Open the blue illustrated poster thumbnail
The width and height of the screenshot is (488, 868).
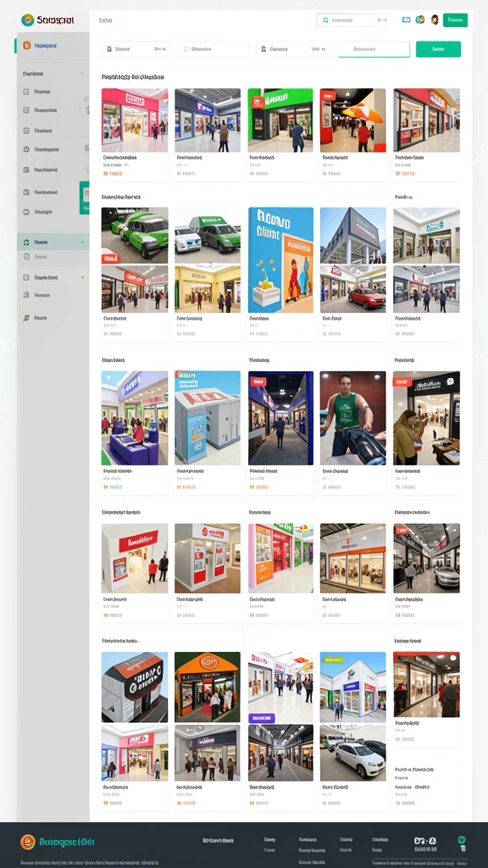click(280, 260)
